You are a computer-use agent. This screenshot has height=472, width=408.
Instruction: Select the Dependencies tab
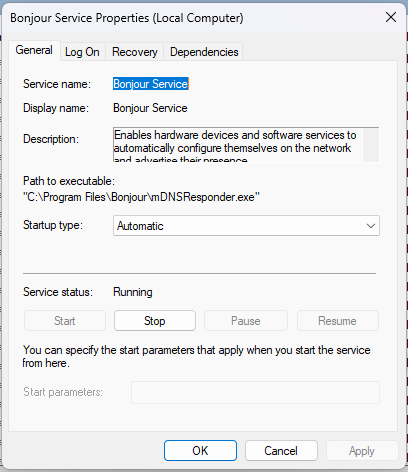(x=204, y=52)
